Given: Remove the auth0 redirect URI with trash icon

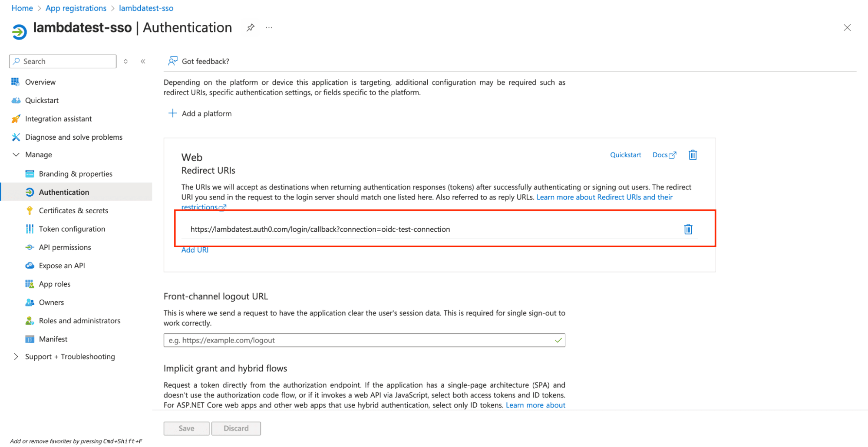Looking at the screenshot, I should click(688, 229).
